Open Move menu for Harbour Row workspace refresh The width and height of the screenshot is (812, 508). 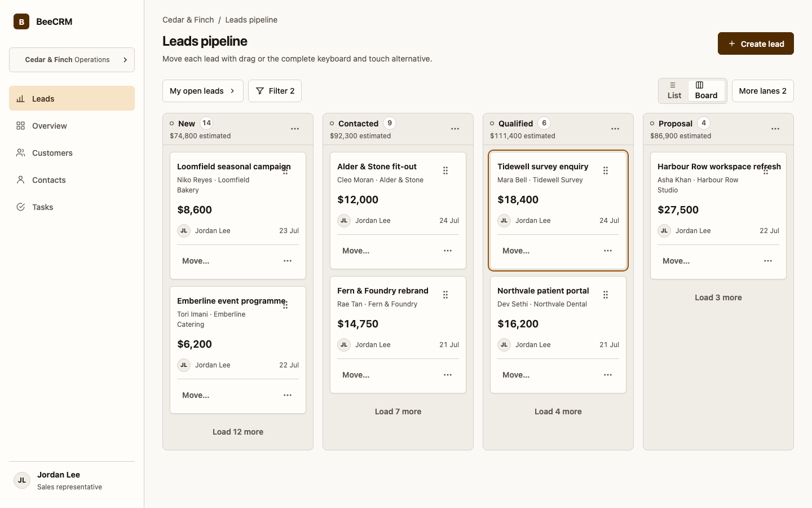tap(676, 261)
